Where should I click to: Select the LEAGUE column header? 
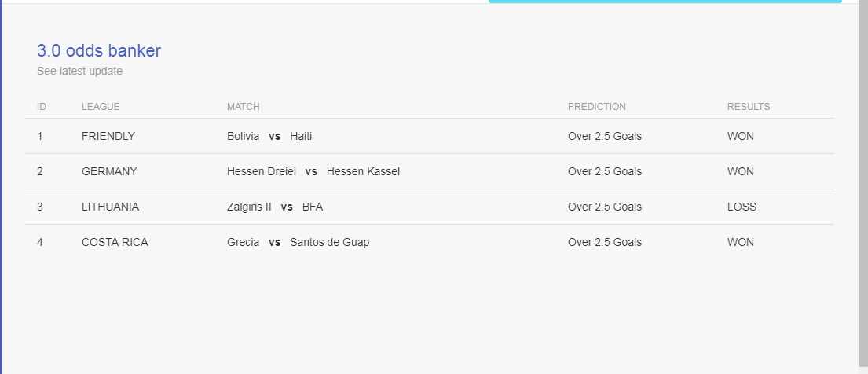click(x=101, y=106)
